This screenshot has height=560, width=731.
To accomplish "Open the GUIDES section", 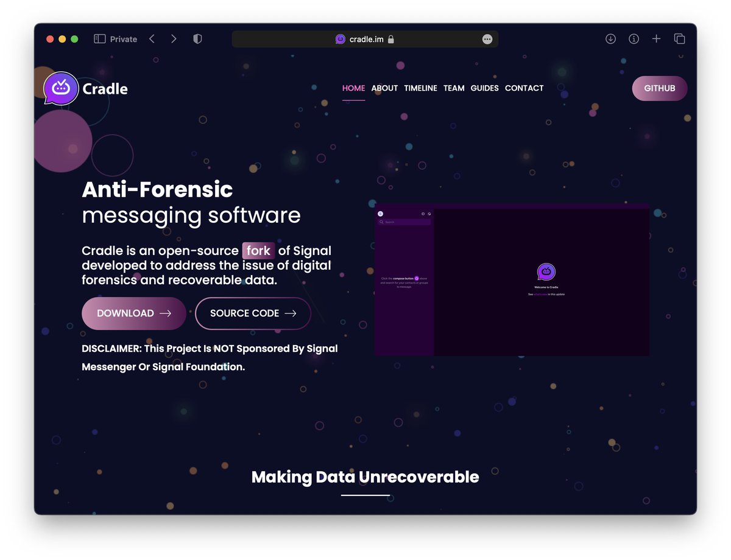I will click(x=484, y=88).
